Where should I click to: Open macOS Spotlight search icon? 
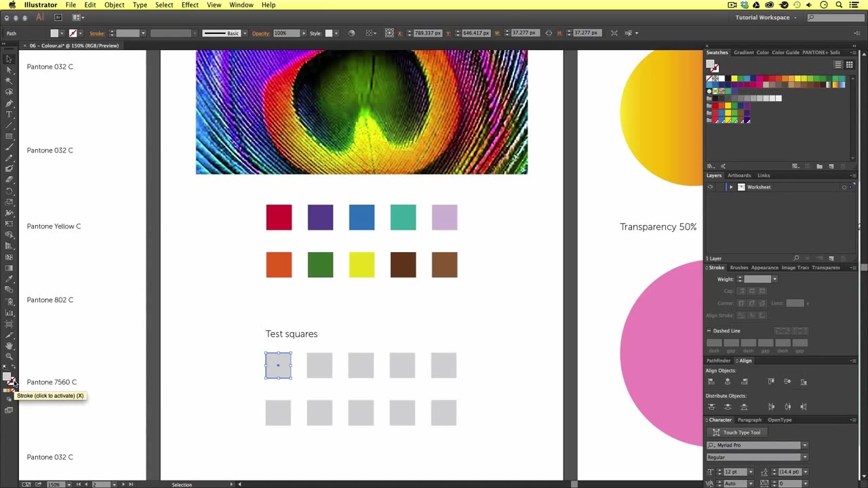(839, 5)
